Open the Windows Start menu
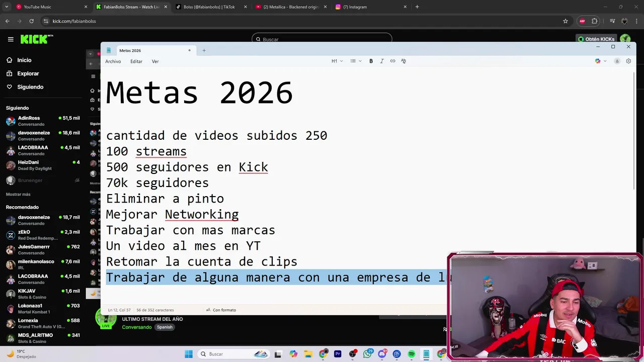This screenshot has height=362, width=644. (189, 354)
